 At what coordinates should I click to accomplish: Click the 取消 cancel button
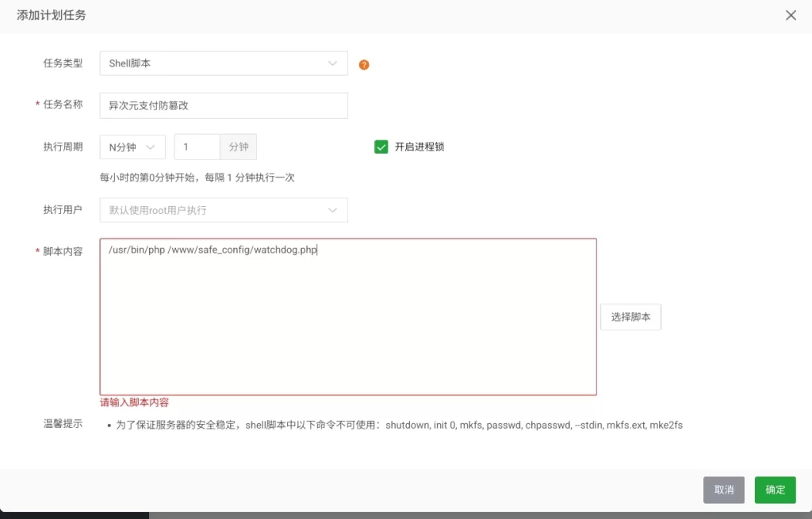click(x=723, y=490)
